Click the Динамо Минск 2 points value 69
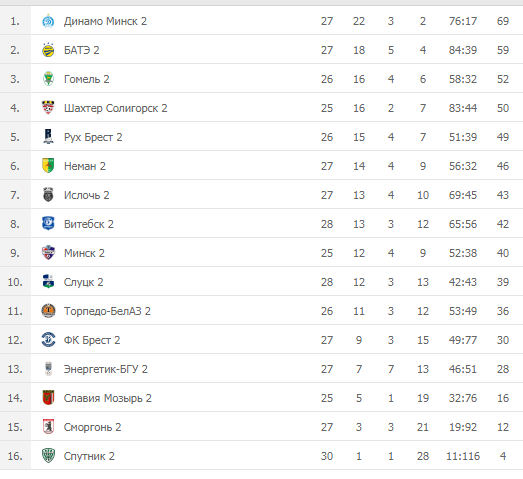The height and width of the screenshot is (479, 523). pyautogui.click(x=503, y=21)
